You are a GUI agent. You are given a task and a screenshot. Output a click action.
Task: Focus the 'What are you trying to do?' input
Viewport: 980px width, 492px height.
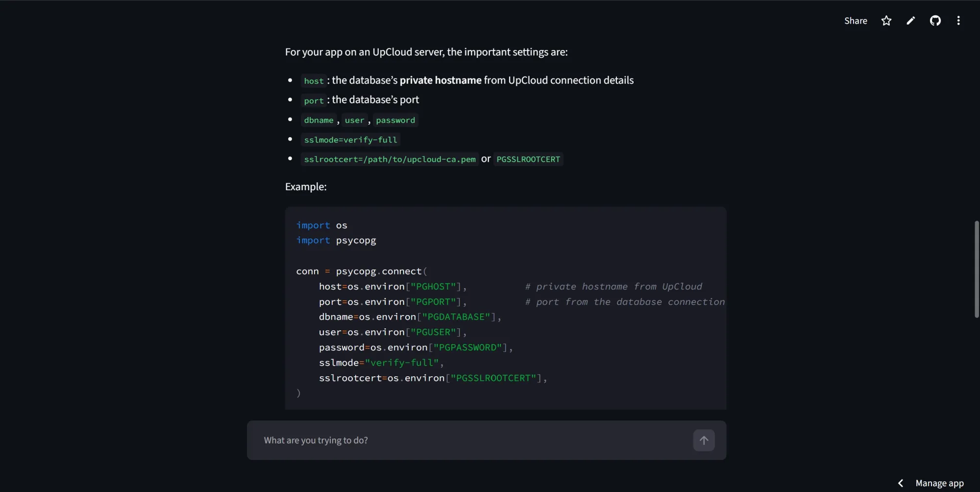coord(470,440)
